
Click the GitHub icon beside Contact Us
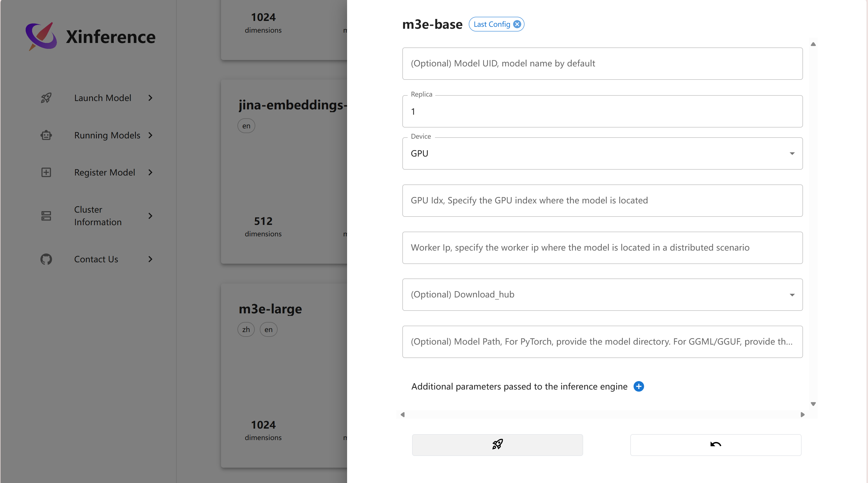(46, 259)
